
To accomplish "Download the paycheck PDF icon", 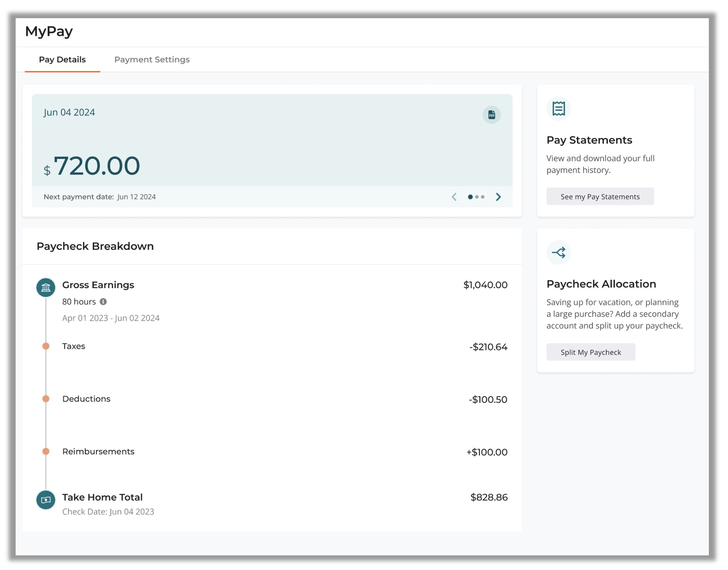I will tap(492, 115).
